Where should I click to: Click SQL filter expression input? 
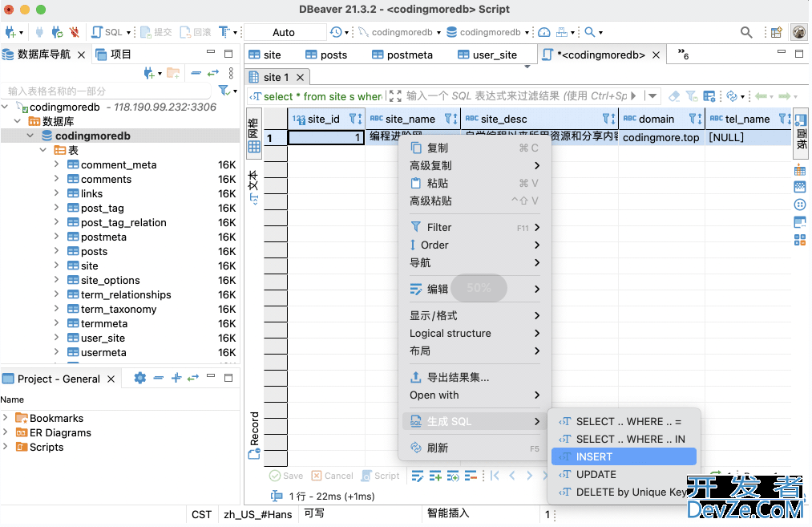click(515, 96)
